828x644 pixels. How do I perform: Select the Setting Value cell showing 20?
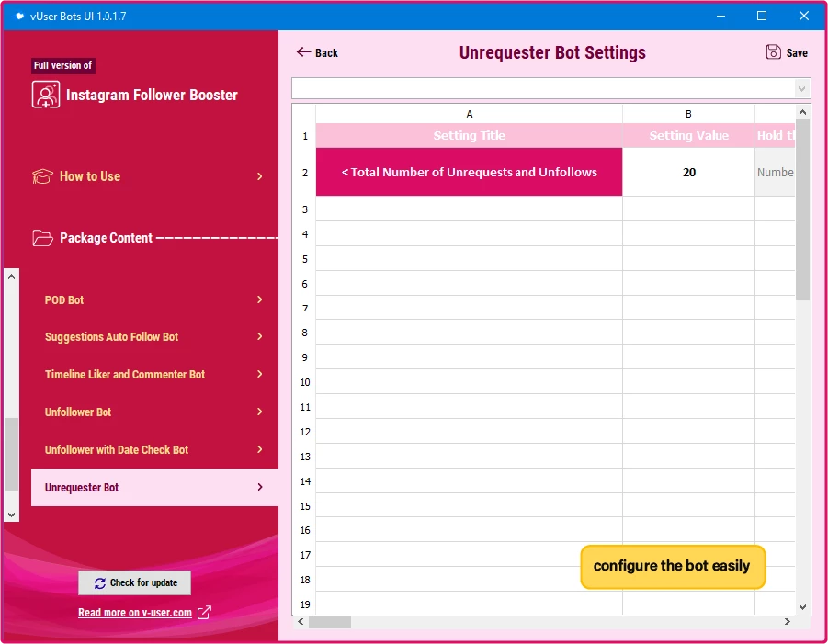[x=688, y=172]
